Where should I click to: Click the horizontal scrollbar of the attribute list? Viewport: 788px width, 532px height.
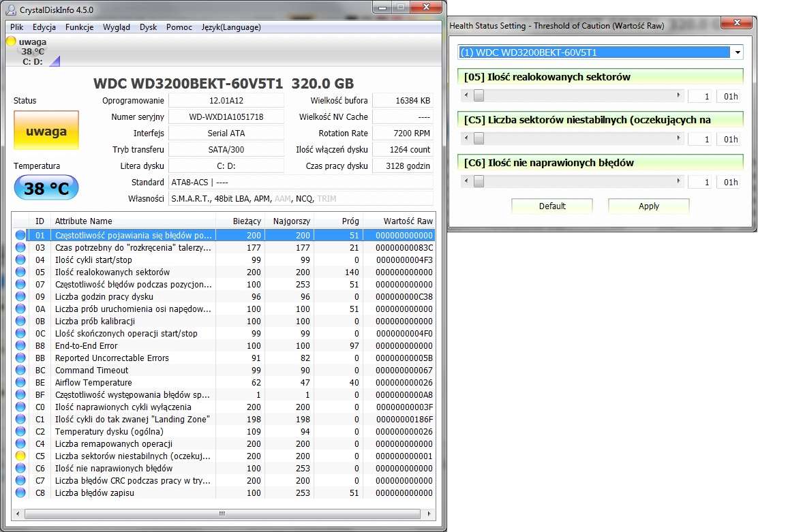[222, 514]
